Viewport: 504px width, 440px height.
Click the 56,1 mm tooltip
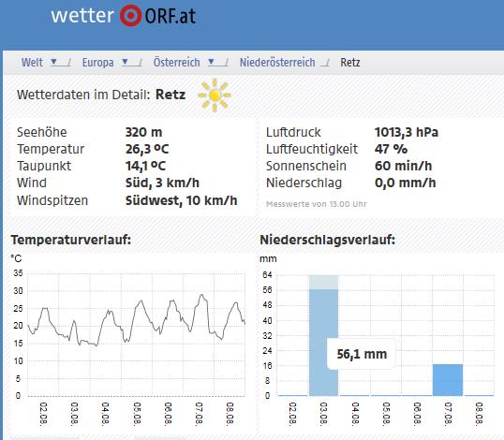(362, 354)
